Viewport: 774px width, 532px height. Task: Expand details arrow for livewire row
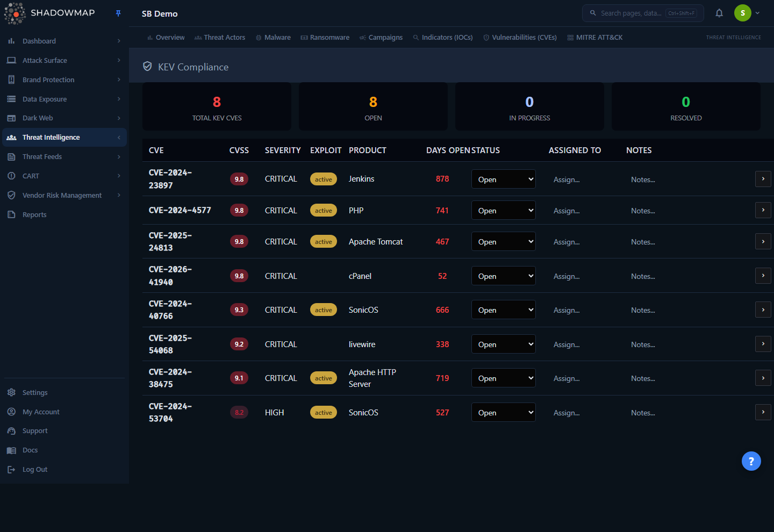tap(763, 343)
